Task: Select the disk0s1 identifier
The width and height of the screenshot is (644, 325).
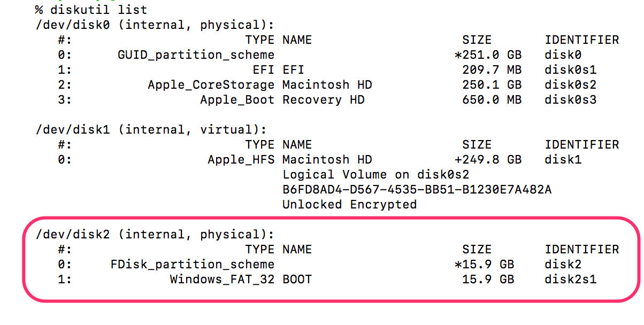Action: coord(570,69)
